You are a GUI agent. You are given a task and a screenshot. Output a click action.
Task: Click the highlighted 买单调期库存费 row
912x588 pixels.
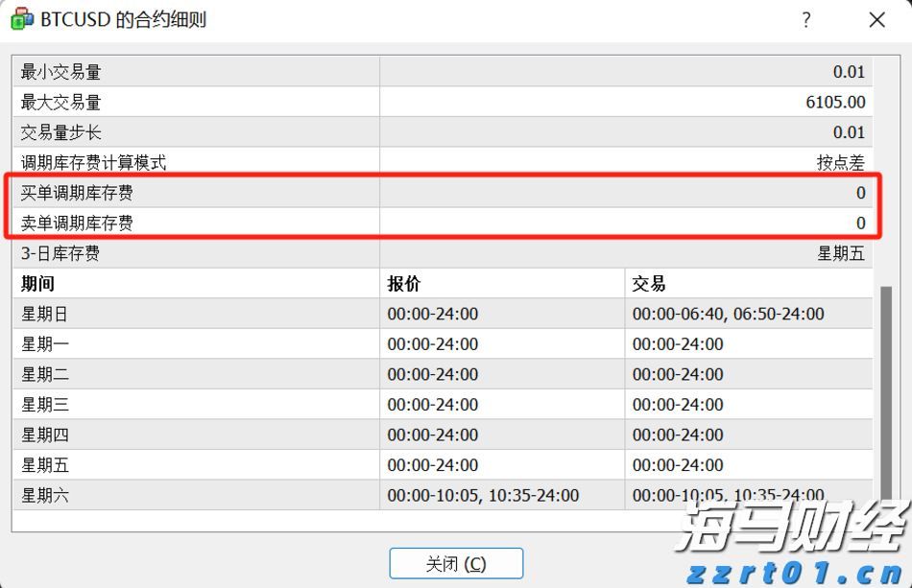point(192,193)
